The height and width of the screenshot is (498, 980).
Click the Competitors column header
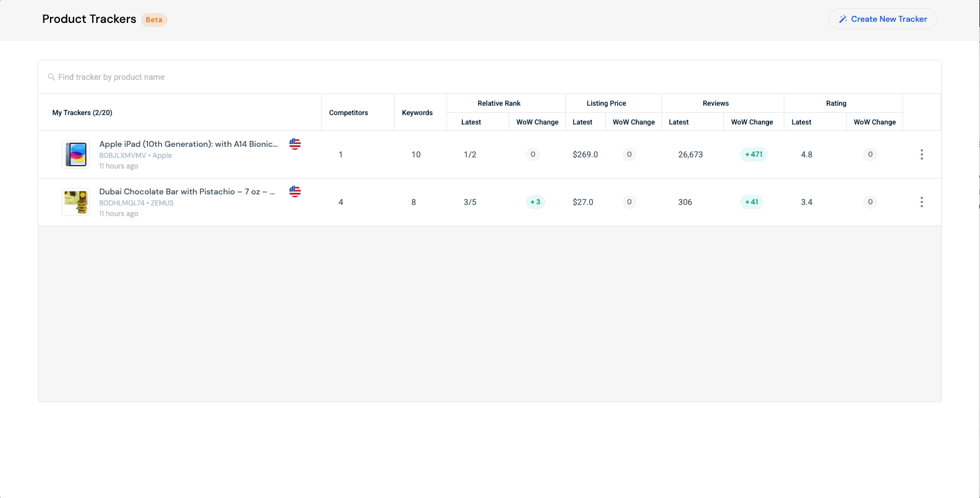coord(348,113)
